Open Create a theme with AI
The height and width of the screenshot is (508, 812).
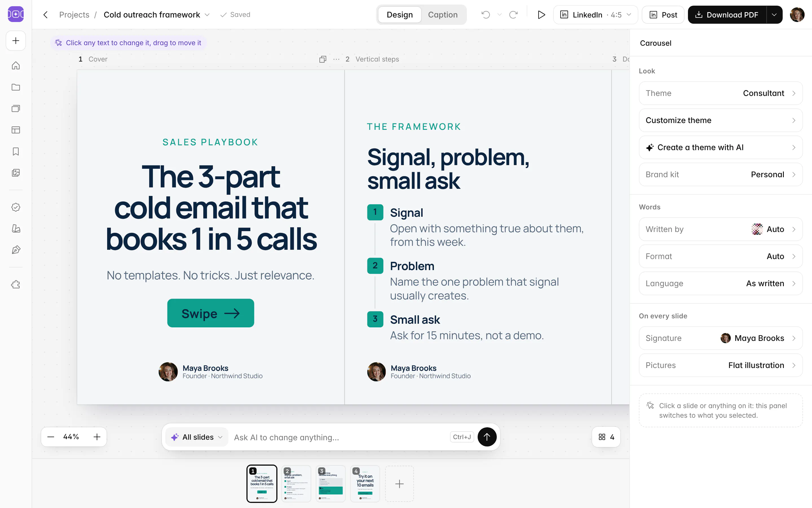click(x=720, y=147)
